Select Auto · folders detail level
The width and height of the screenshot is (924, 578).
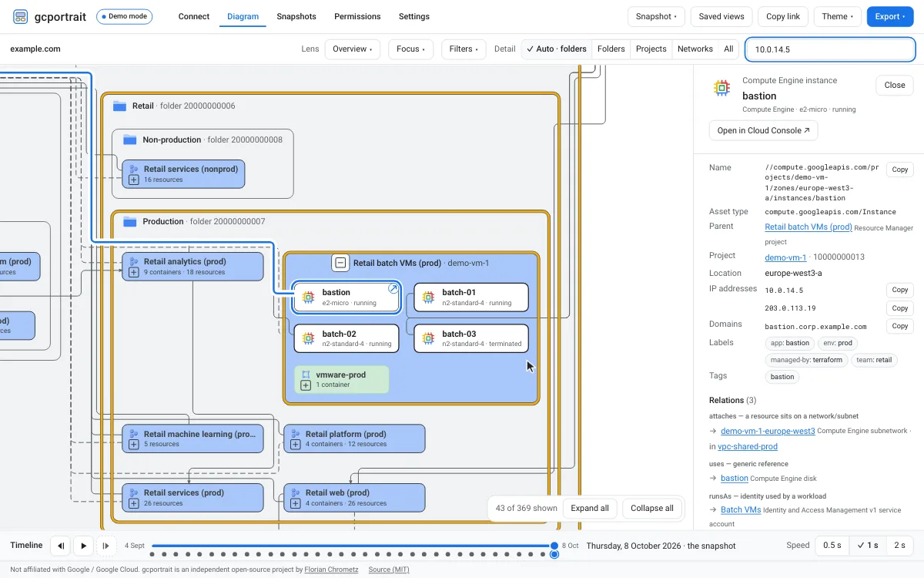pos(557,49)
